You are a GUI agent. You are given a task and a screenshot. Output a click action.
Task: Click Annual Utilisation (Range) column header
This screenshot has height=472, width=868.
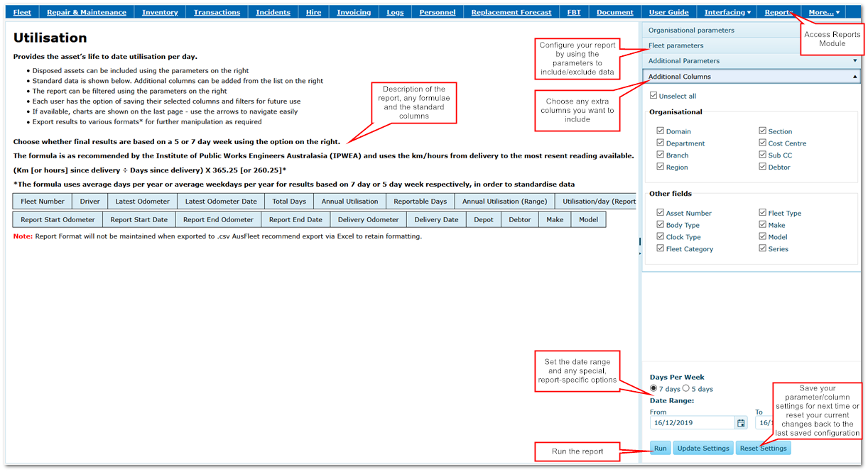pos(504,202)
